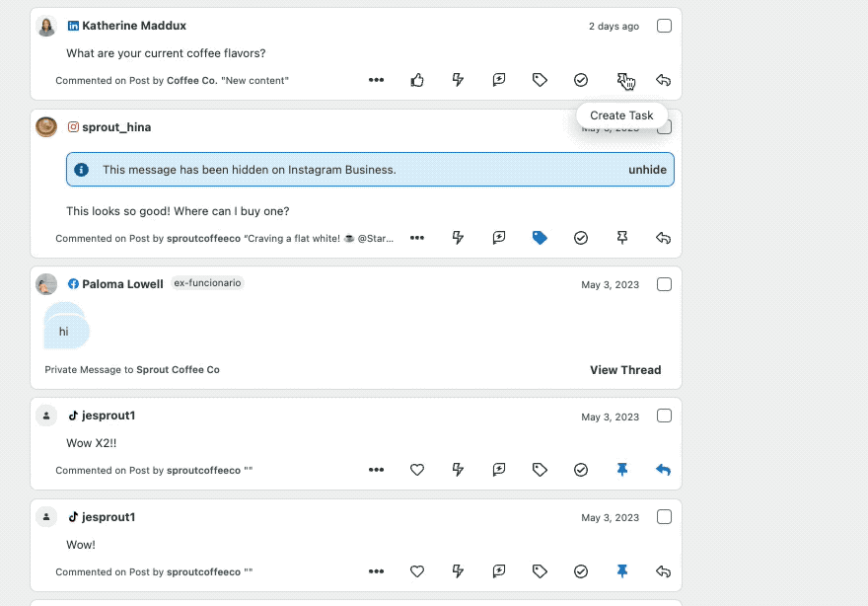Tag the 'Wow X2!!' message
Image resolution: width=868 pixels, height=606 pixels.
[x=540, y=470]
